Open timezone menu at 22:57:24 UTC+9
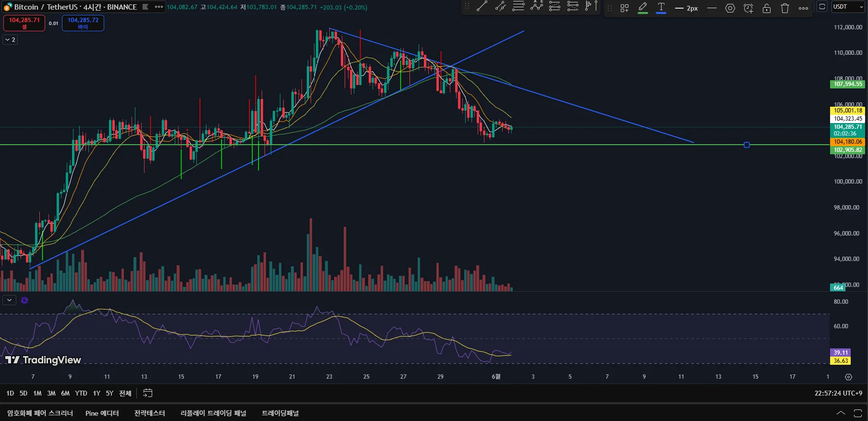 pos(838,393)
